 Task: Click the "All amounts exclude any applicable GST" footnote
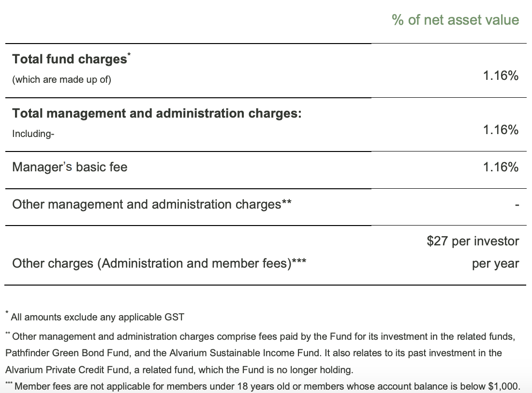[97, 317]
